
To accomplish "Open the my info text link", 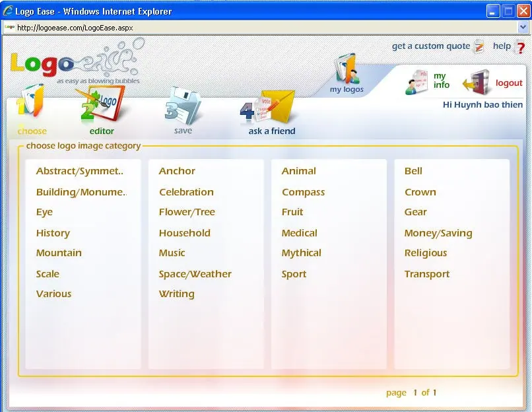I will tap(442, 81).
